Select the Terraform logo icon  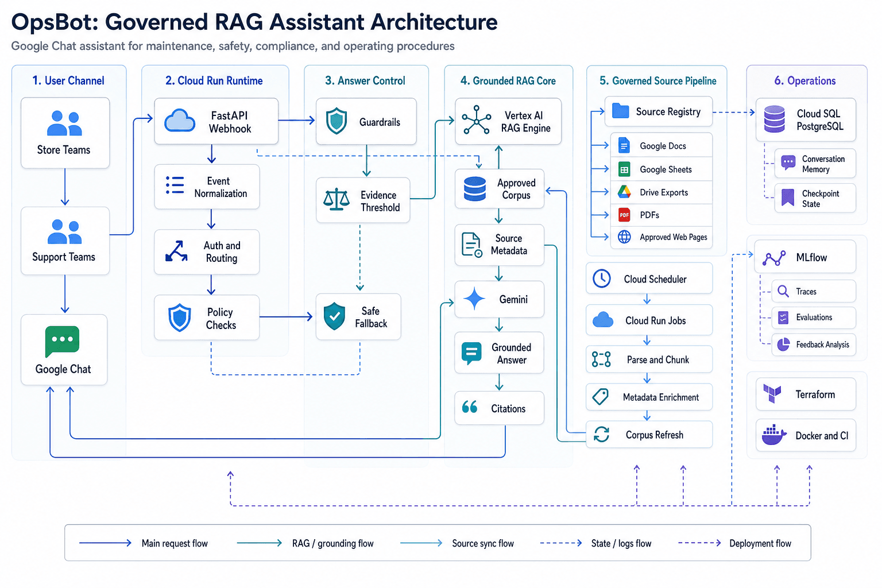(x=772, y=394)
